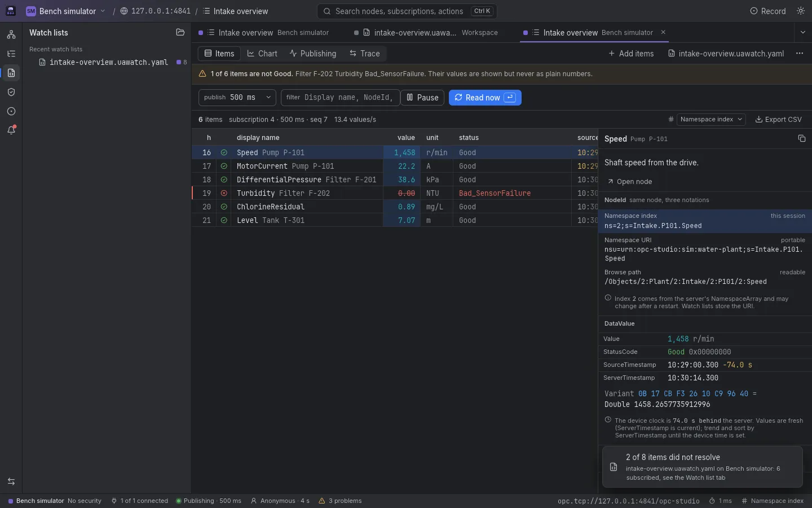812x508 pixels.
Task: Export the table as CSV
Action: tap(778, 120)
